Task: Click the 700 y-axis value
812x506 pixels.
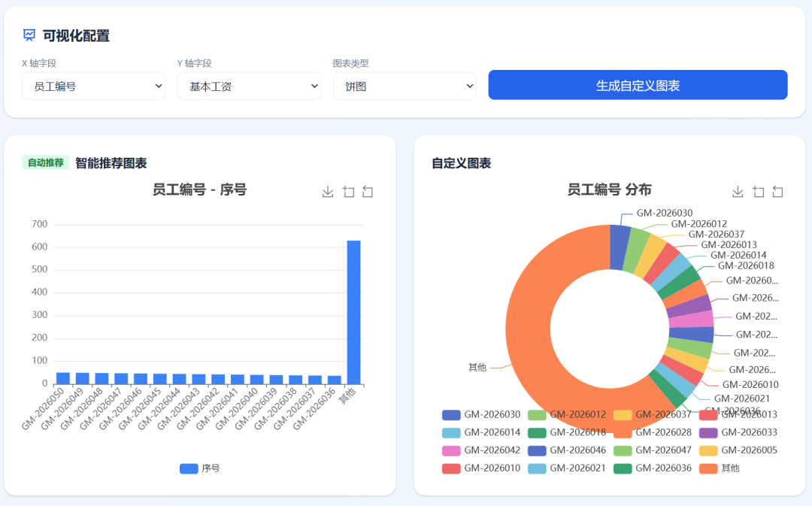Action: (39, 224)
